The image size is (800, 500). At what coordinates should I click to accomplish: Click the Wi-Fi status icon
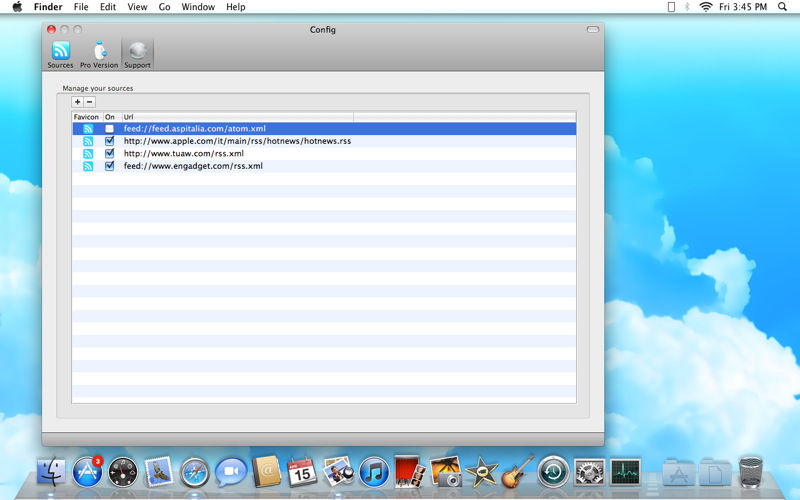click(x=706, y=7)
